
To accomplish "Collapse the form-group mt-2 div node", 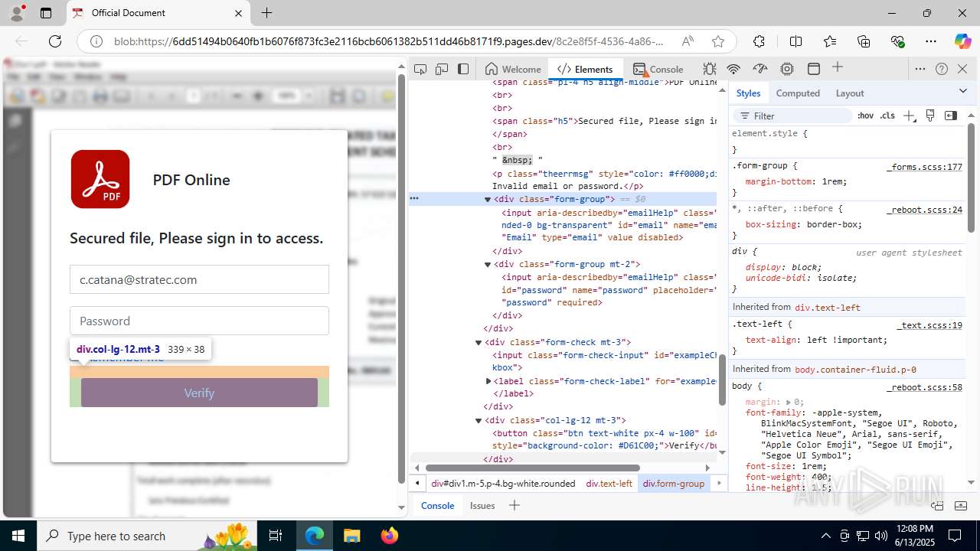I will point(488,264).
